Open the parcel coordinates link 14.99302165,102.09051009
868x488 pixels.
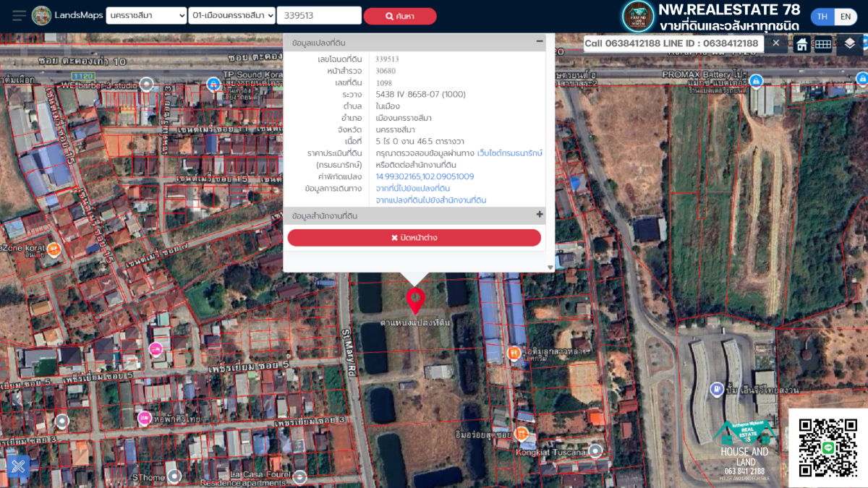pyautogui.click(x=425, y=176)
